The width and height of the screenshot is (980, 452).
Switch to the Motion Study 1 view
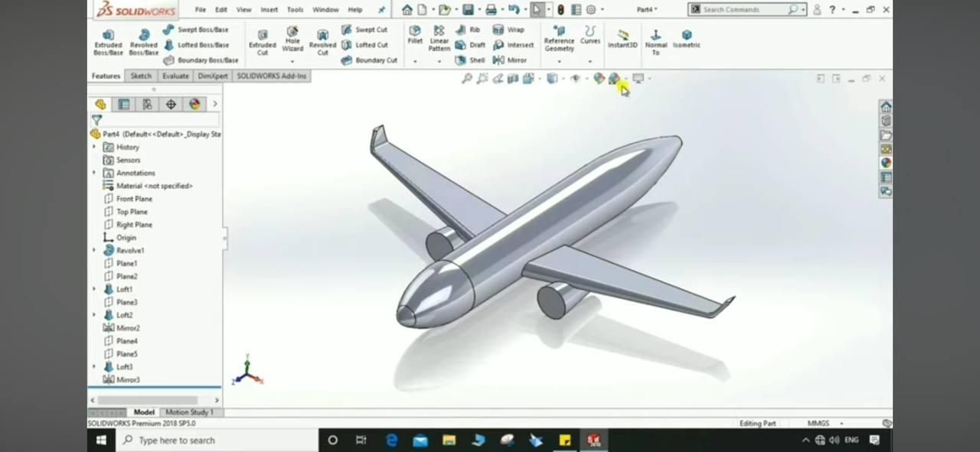[189, 412]
